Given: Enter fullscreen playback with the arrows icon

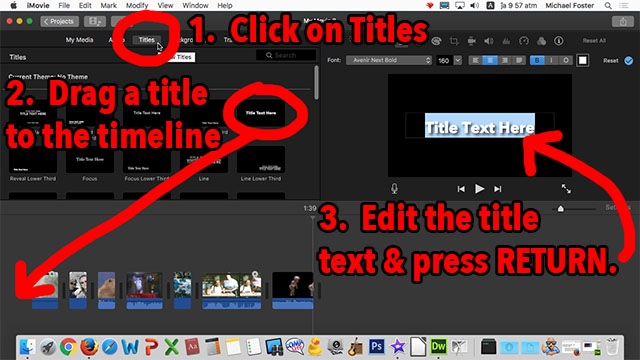Looking at the screenshot, I should pyautogui.click(x=566, y=189).
